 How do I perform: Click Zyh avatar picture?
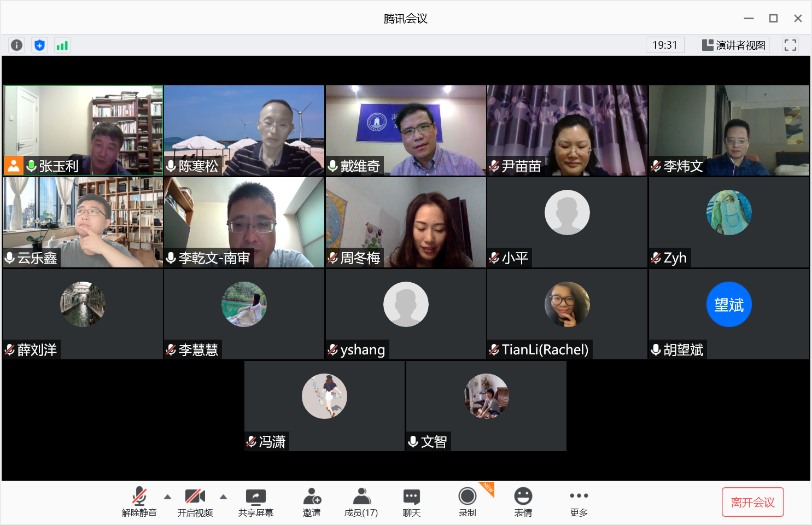pos(729,212)
